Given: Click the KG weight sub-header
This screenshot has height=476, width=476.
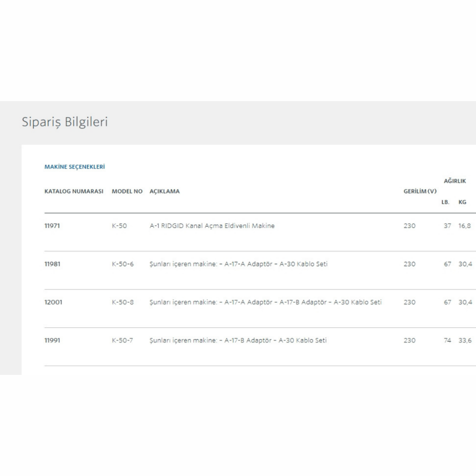Looking at the screenshot, I should coord(462,202).
